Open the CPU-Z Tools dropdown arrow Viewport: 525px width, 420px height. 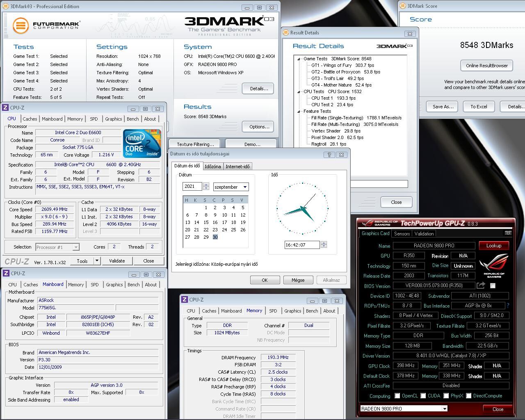click(97, 260)
